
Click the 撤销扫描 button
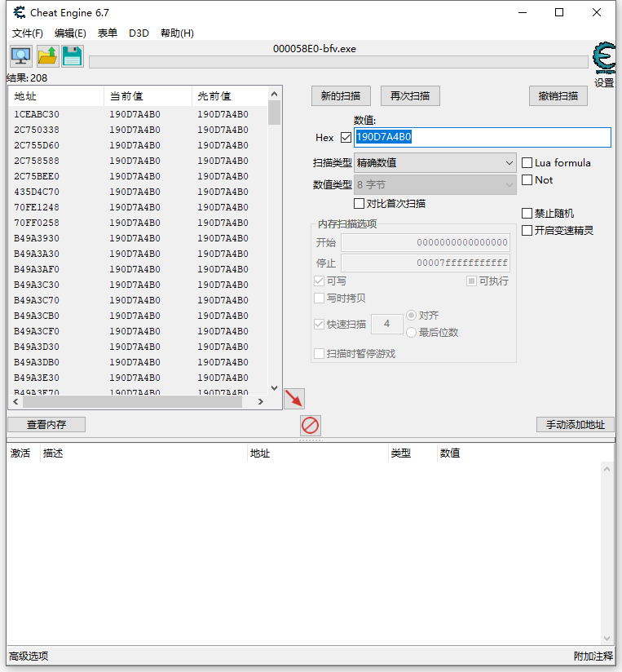(x=558, y=96)
